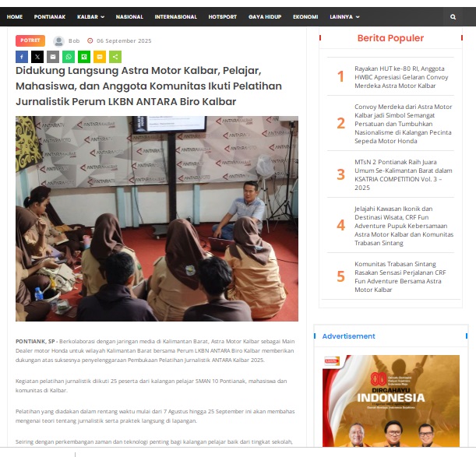Click the POTRET category badge
The width and height of the screenshot is (476, 457).
[30, 40]
